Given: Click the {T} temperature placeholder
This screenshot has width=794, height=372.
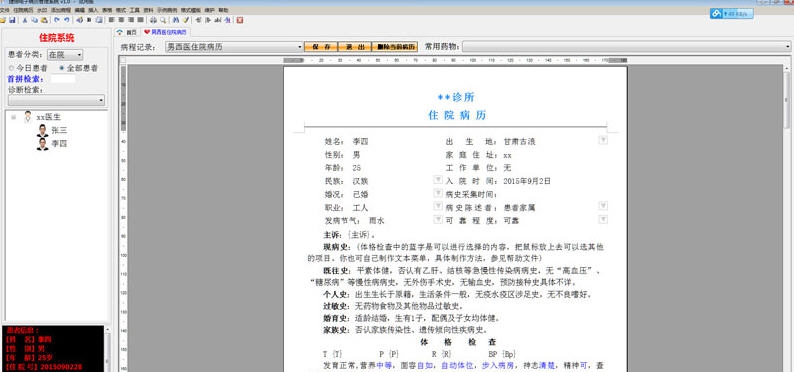Looking at the screenshot, I should [338, 354].
